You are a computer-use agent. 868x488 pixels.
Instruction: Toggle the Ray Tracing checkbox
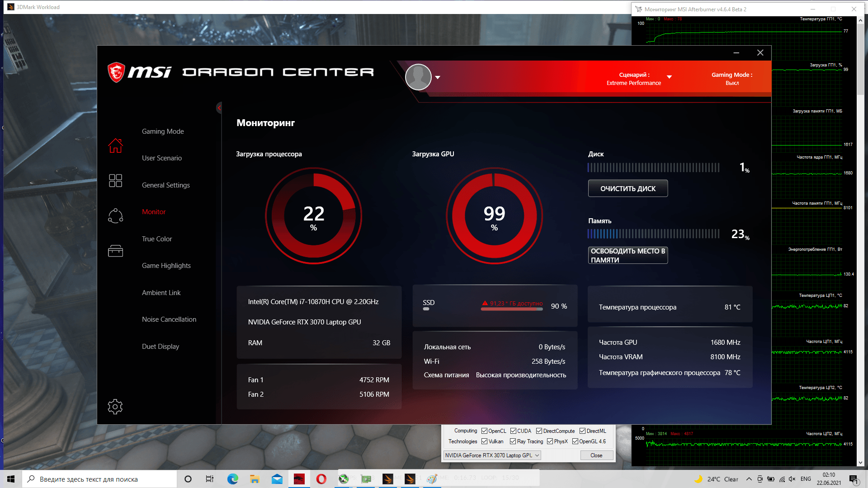click(x=513, y=441)
